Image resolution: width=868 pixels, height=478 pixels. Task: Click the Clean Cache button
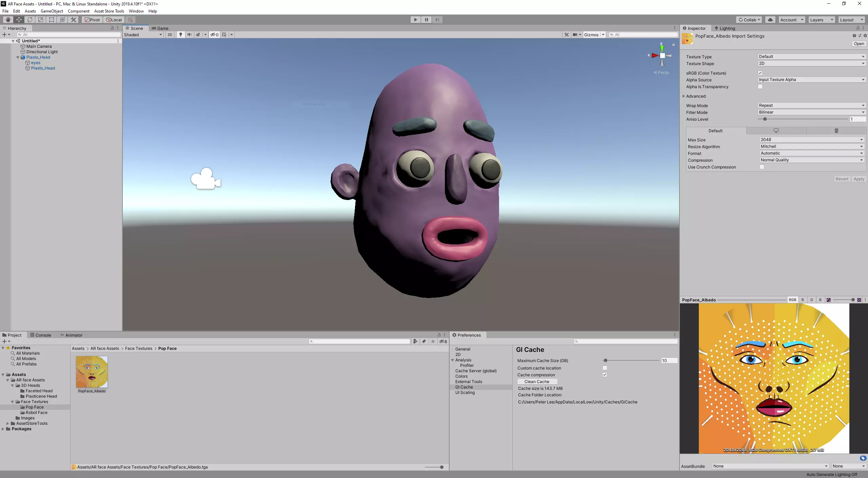(537, 381)
